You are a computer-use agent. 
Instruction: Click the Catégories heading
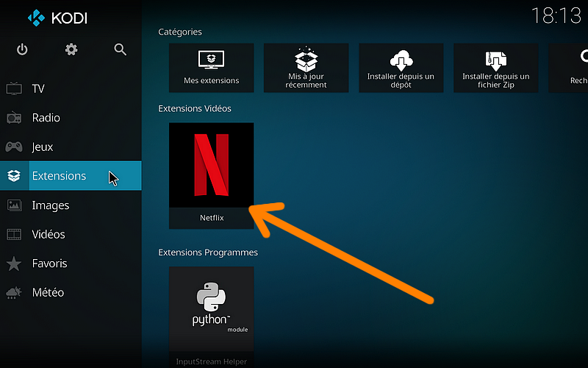click(180, 32)
